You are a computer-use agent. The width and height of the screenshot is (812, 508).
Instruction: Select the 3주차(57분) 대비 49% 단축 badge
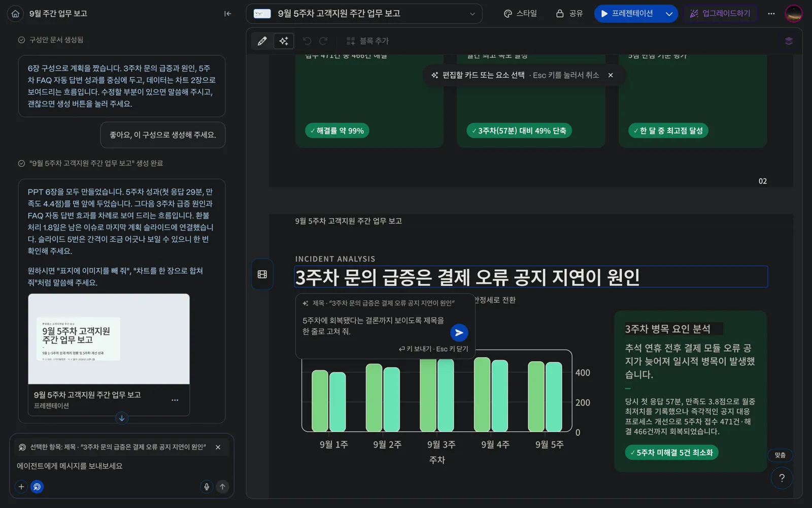(519, 131)
